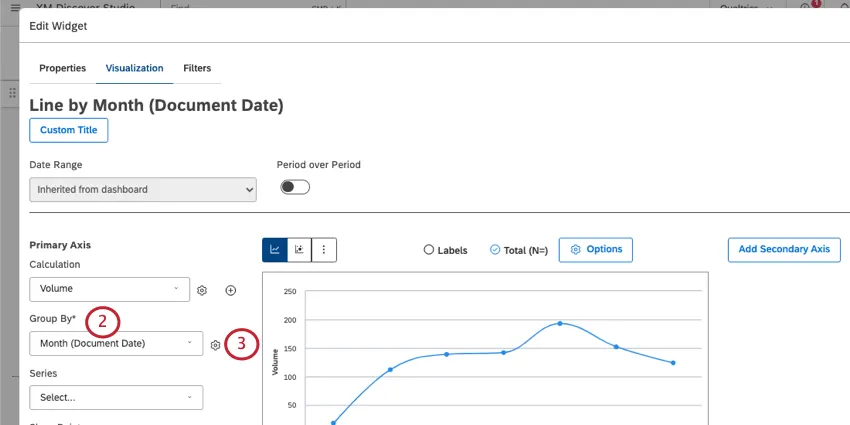850x425 pixels.
Task: Select the line chart type icon
Action: click(x=275, y=250)
